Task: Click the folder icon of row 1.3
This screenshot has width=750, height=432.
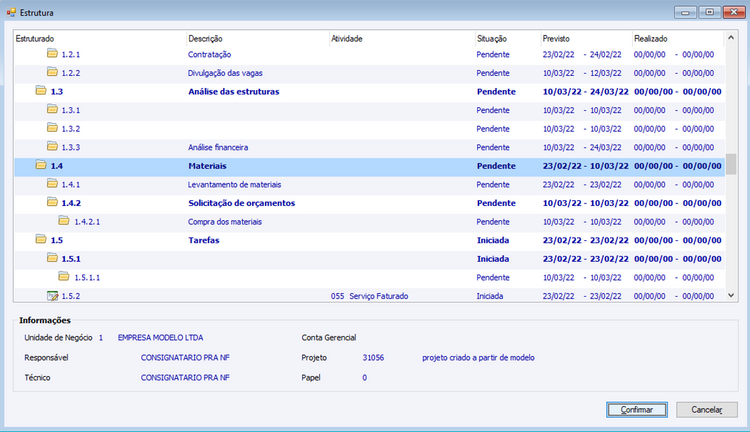Action: 41,91
